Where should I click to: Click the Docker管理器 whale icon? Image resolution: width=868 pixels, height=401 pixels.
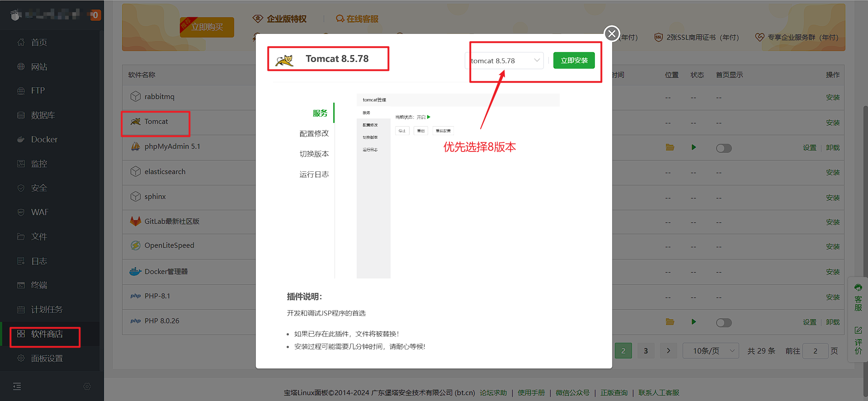click(136, 271)
